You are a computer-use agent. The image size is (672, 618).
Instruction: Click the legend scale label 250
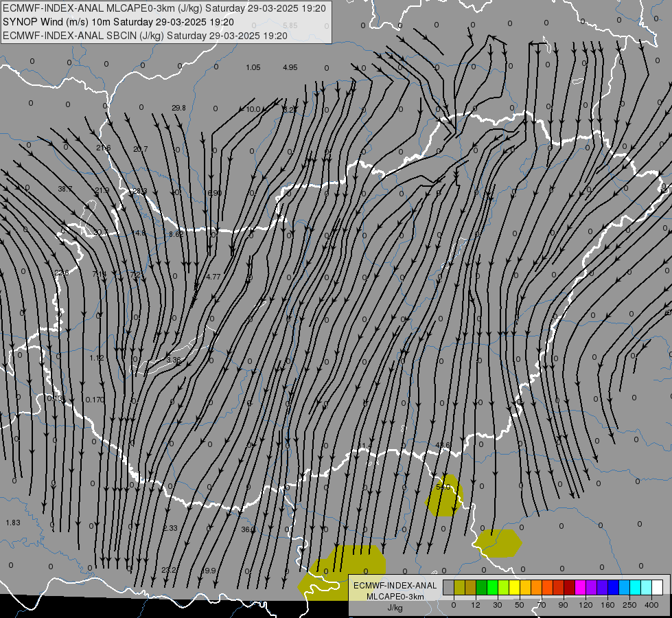tap(629, 605)
